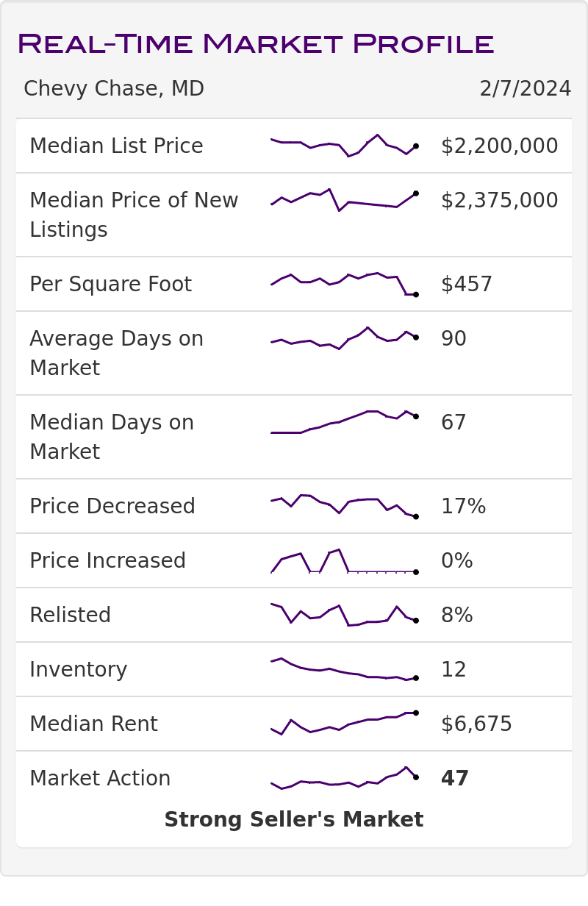The image size is (588, 906).
Task: Click the Price Decreased trend sparkline
Action: click(344, 506)
